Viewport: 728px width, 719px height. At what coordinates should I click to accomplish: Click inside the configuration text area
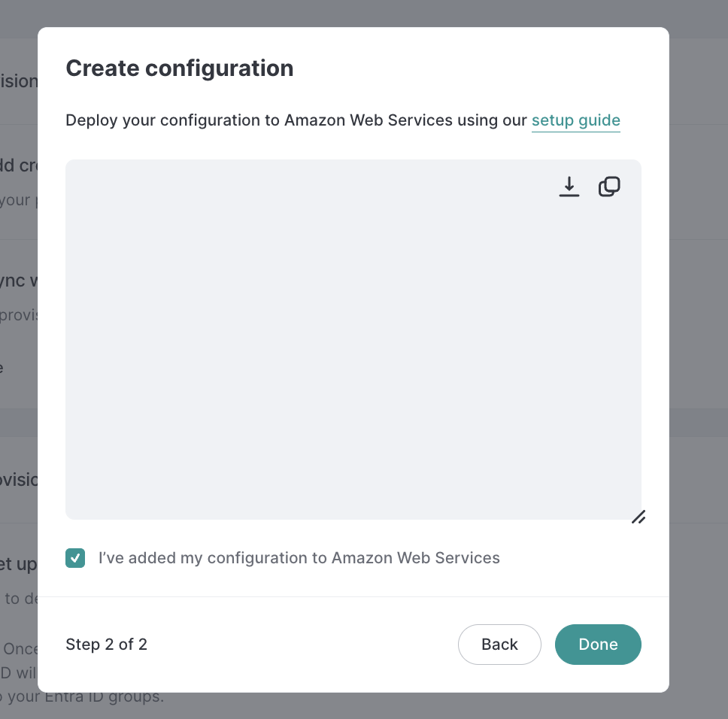pyautogui.click(x=353, y=339)
